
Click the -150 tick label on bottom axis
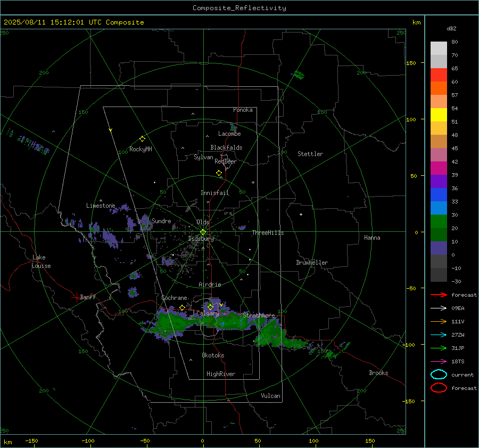pyautogui.click(x=31, y=441)
